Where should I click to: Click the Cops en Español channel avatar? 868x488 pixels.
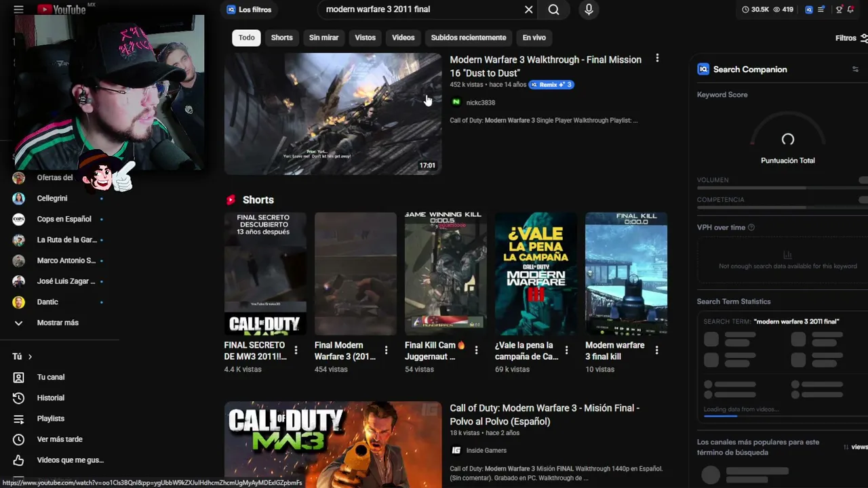point(18,219)
